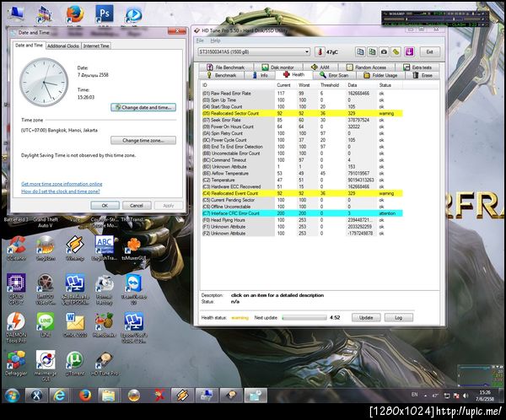Click the Change date and time button
Image resolution: width=506 pixels, height=420 pixels.
pos(143,107)
